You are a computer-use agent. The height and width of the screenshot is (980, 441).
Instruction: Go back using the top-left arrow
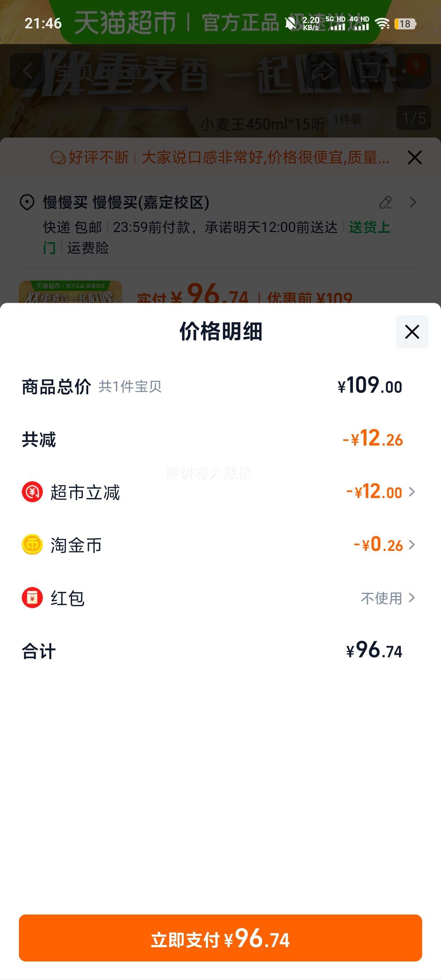click(28, 71)
